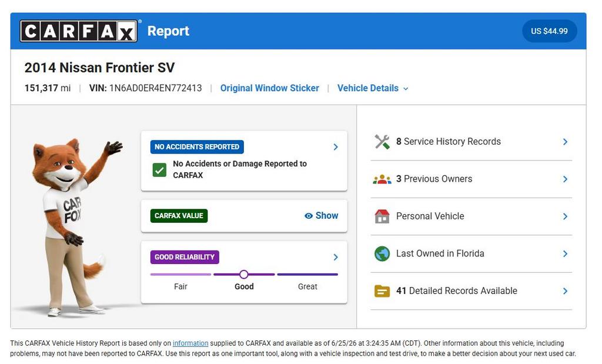Screen dimensions: 602x364
Task: Click the 151,317 mi mileage text
Action: (x=48, y=88)
